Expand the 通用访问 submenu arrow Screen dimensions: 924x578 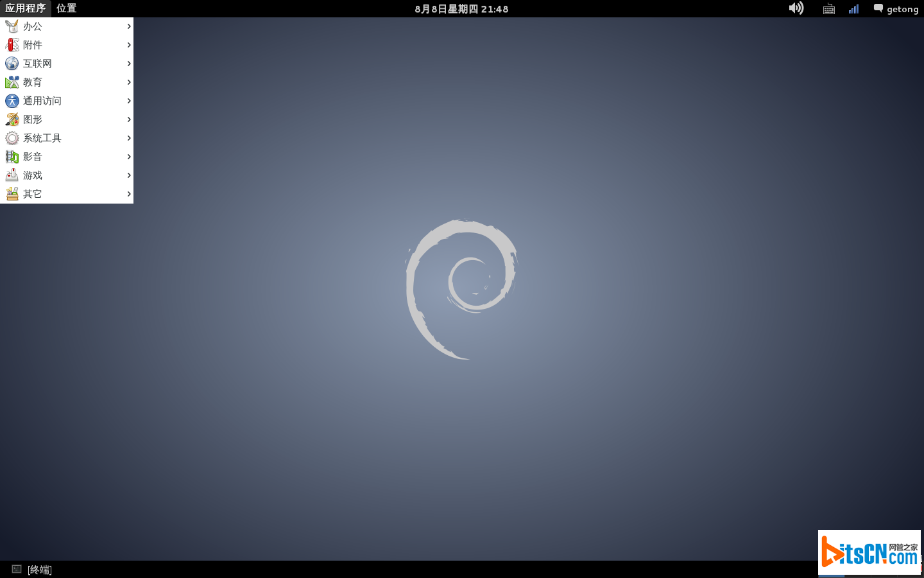click(x=129, y=101)
